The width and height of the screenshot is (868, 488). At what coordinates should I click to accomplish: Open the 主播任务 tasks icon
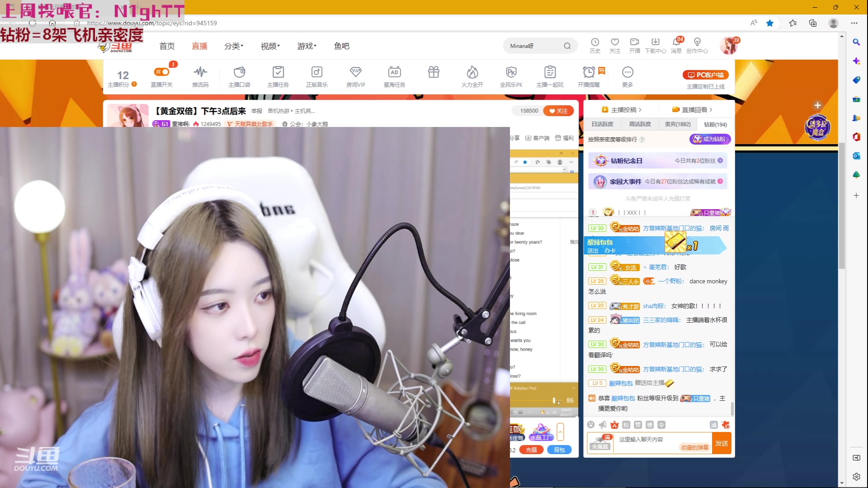pyautogui.click(x=278, y=72)
